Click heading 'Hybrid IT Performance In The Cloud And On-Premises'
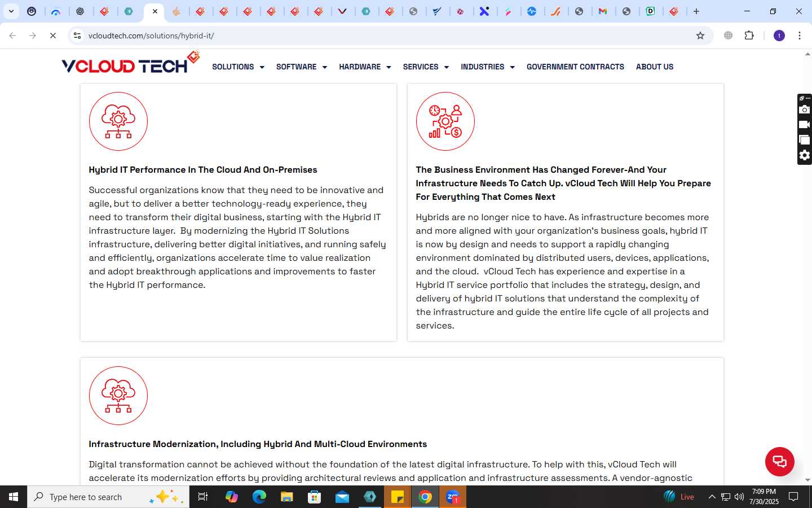Screen dimensions: 812x508 203,170
